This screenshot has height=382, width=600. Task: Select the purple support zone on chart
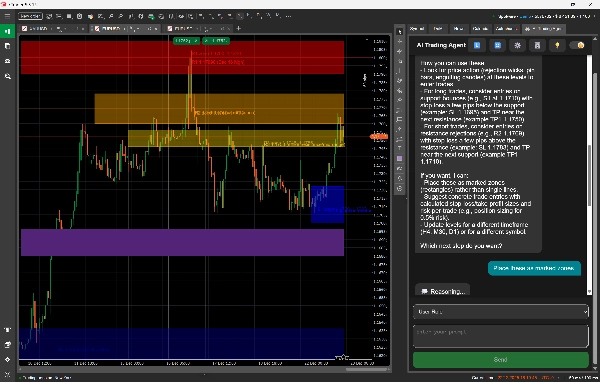click(182, 242)
